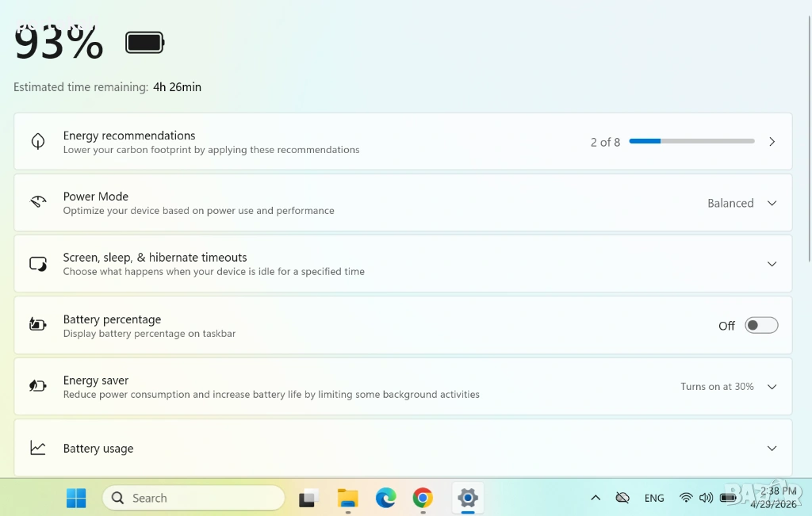
Task: Expand the Energy saver section
Action: [772, 387]
